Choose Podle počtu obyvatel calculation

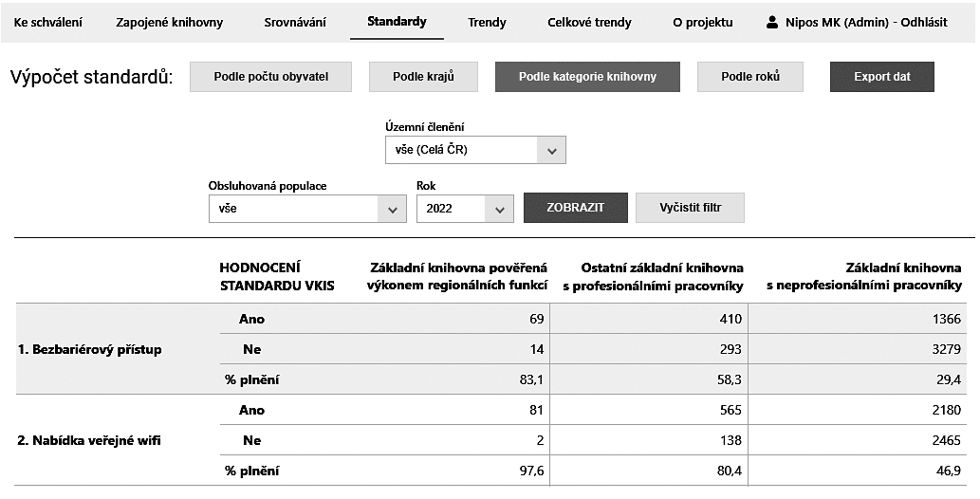pyautogui.click(x=270, y=77)
